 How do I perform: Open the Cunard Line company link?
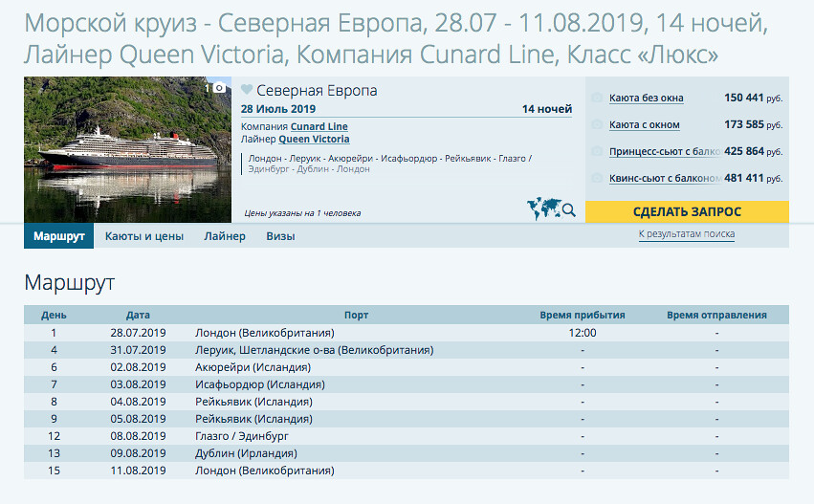point(319,126)
